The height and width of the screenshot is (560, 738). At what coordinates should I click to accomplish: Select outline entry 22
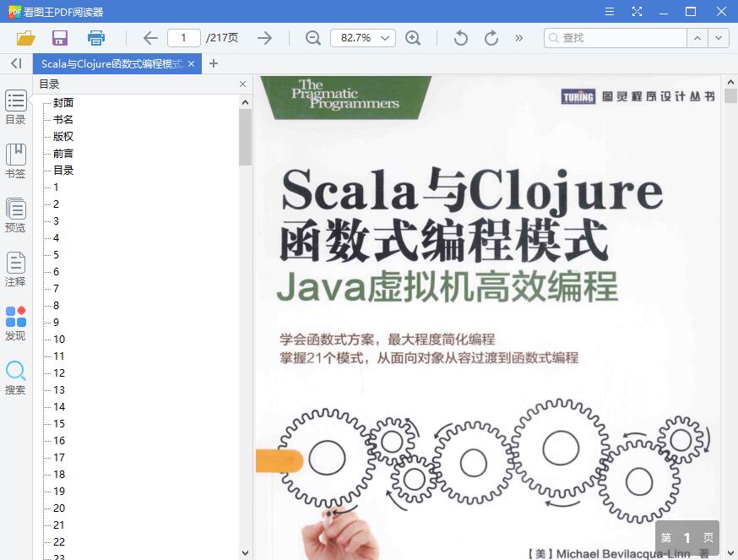coord(59,542)
